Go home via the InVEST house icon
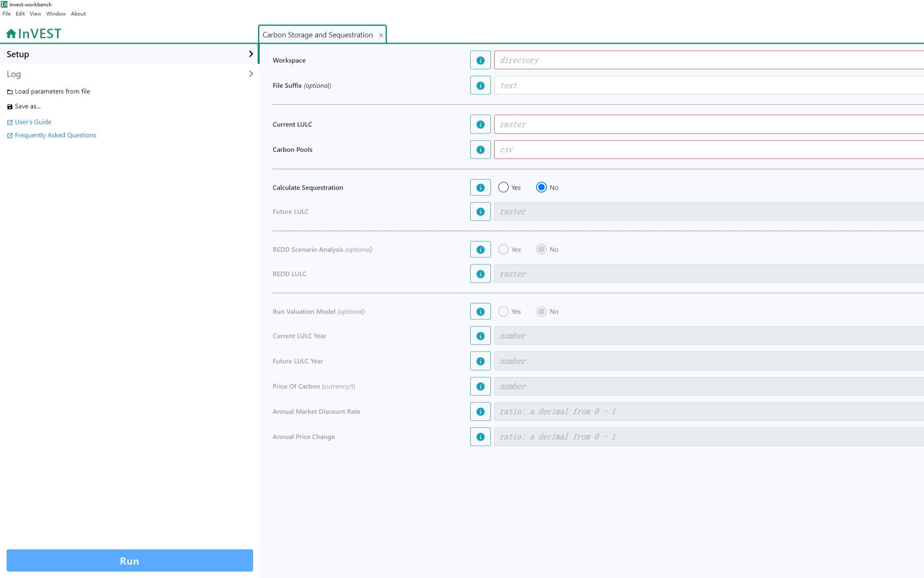This screenshot has height=578, width=924. tap(11, 33)
